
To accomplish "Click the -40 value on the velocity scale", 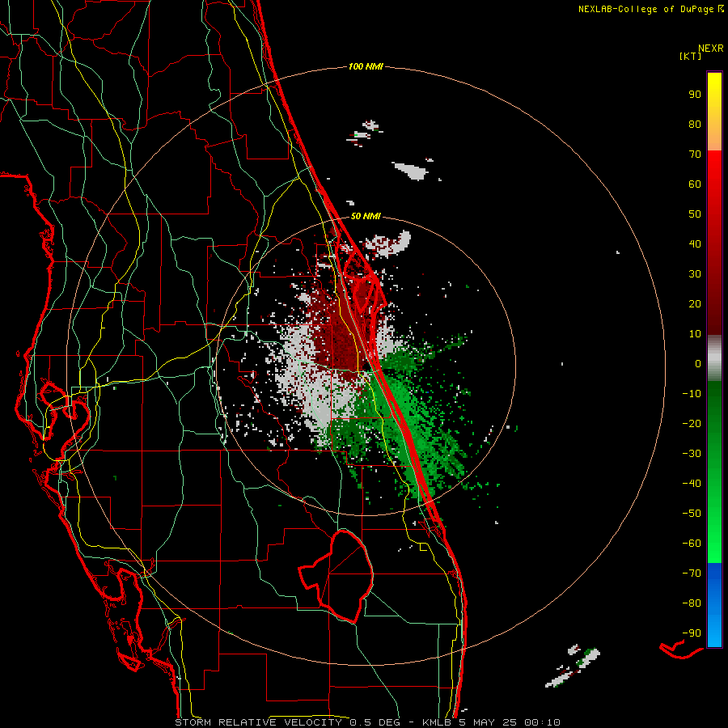I will coord(692,484).
